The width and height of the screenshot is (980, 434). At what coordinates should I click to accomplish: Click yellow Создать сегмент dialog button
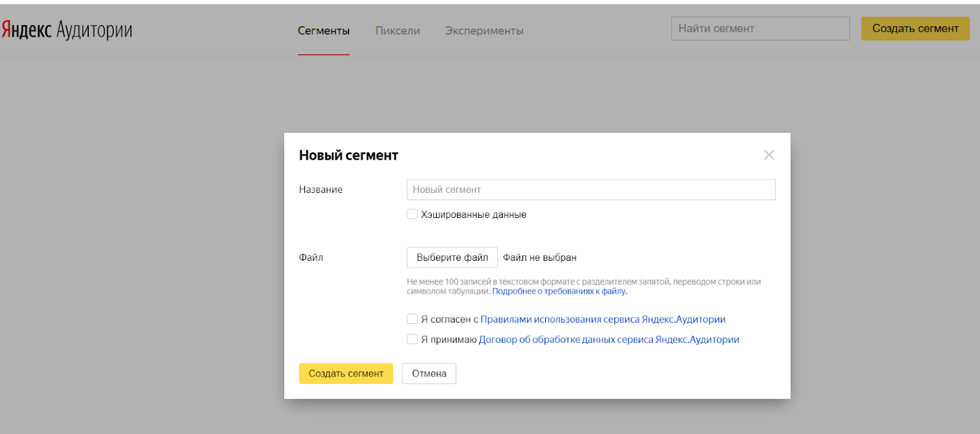(346, 373)
